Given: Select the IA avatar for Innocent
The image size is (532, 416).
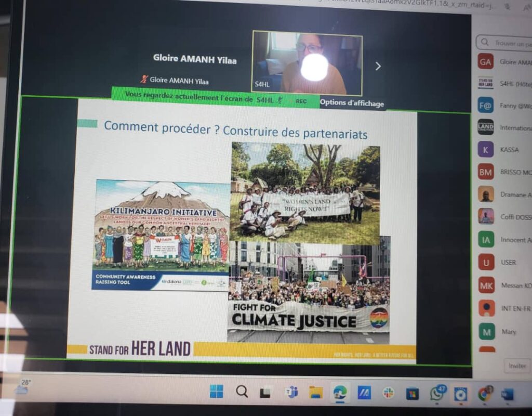Looking at the screenshot, I should 486,240.
